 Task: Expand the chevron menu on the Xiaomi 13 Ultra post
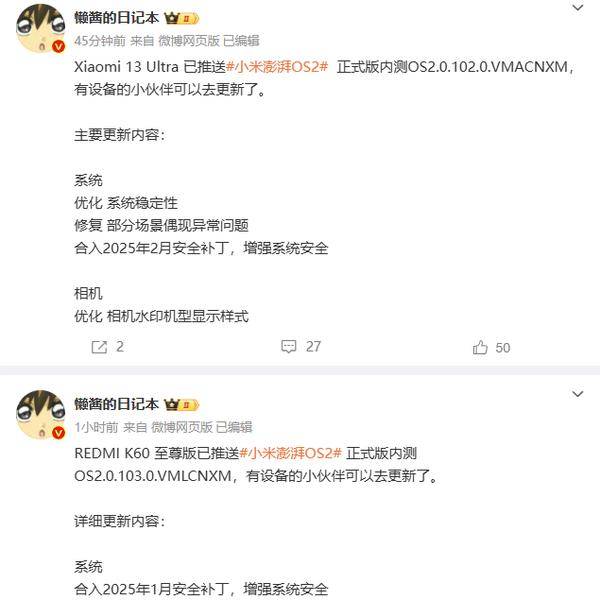577,8
